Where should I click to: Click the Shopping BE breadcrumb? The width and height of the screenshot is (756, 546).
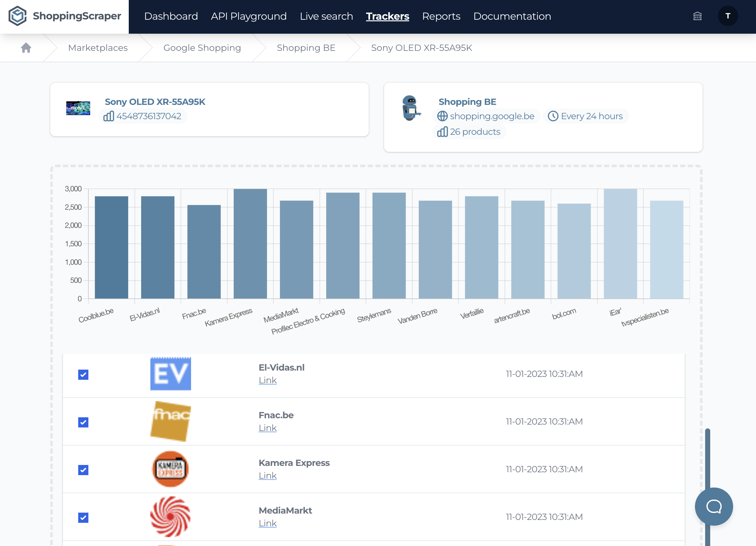click(x=306, y=48)
